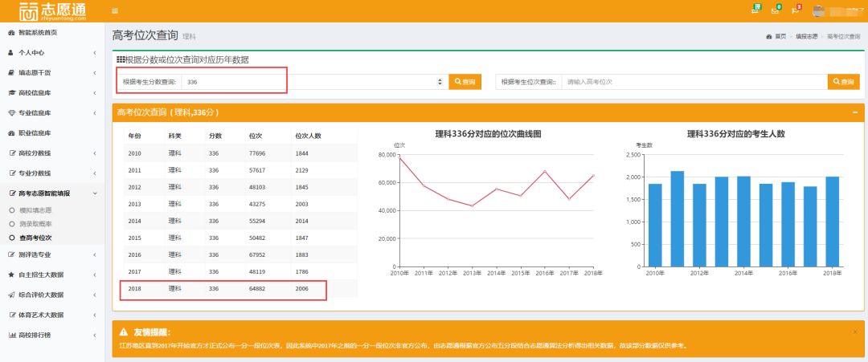Click the exchange arrows icon in header
Viewport: 868px width, 362px height.
755,10
